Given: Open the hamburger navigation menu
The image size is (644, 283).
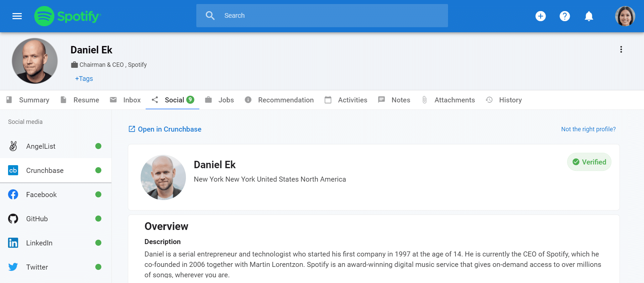Looking at the screenshot, I should click(x=17, y=16).
